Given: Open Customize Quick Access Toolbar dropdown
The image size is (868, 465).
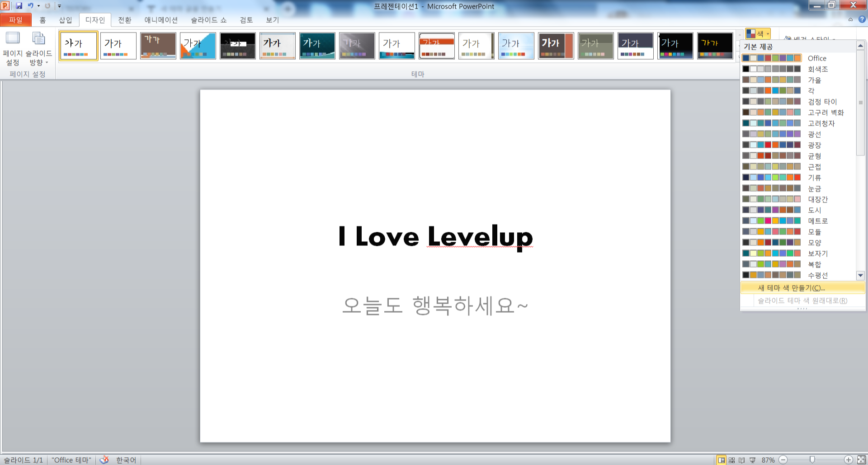Looking at the screenshot, I should pyautogui.click(x=59, y=6).
